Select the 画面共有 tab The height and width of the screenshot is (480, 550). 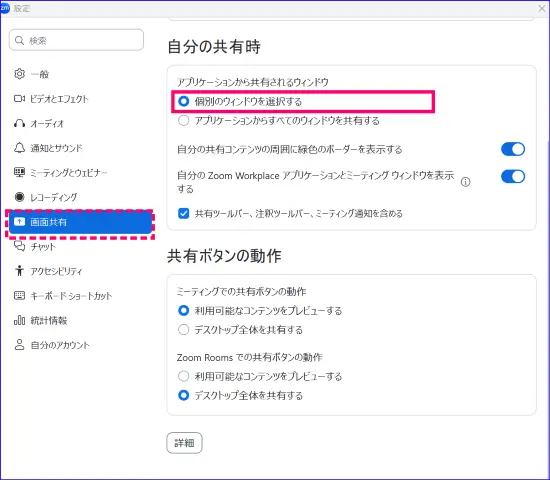click(80, 222)
